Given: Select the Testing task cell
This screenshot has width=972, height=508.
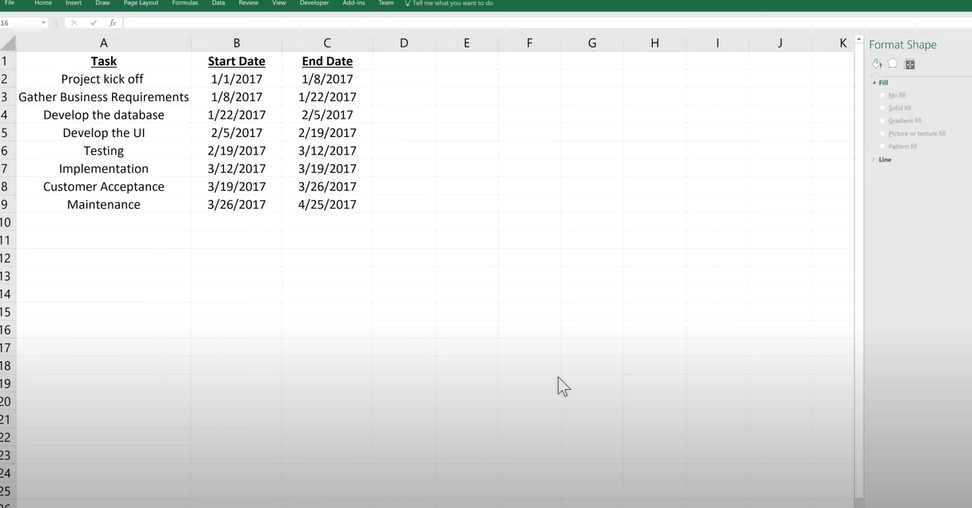Looking at the screenshot, I should 104,151.
